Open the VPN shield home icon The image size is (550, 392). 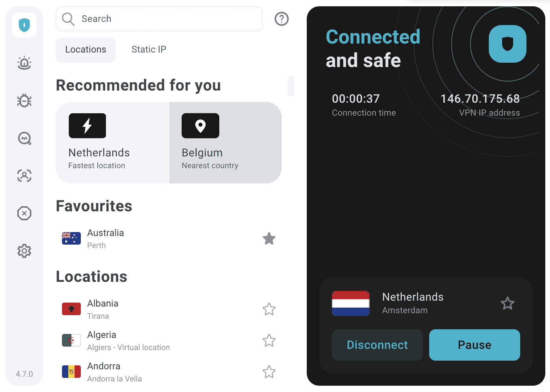coord(24,25)
